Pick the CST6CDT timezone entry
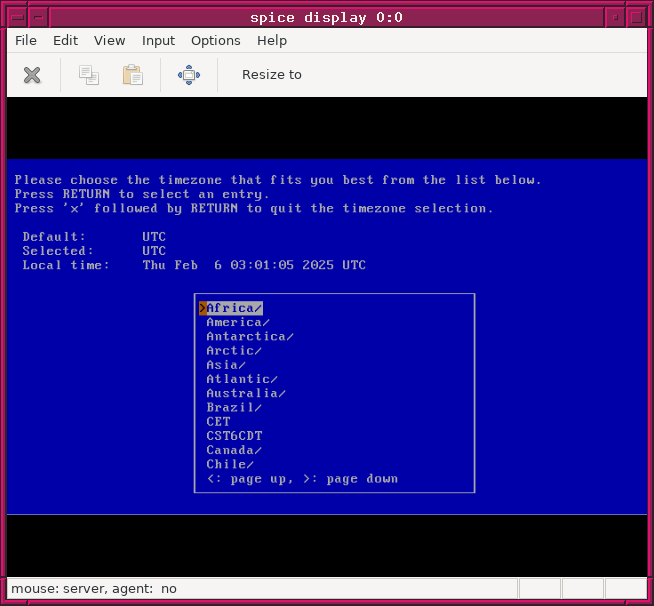 tap(234, 436)
